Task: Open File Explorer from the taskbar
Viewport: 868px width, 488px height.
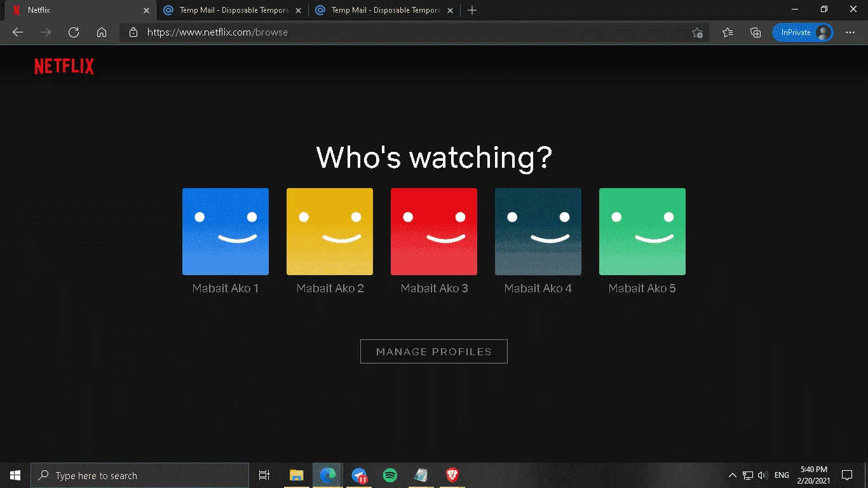Action: (x=296, y=475)
